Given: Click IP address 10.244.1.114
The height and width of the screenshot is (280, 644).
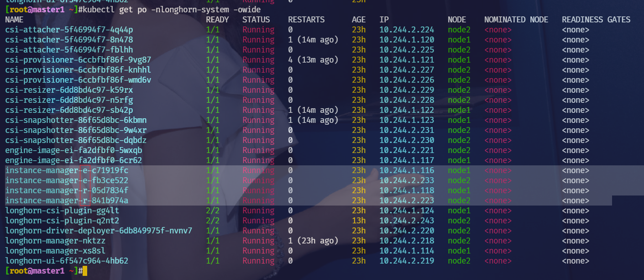Looking at the screenshot, I should pos(407,251).
